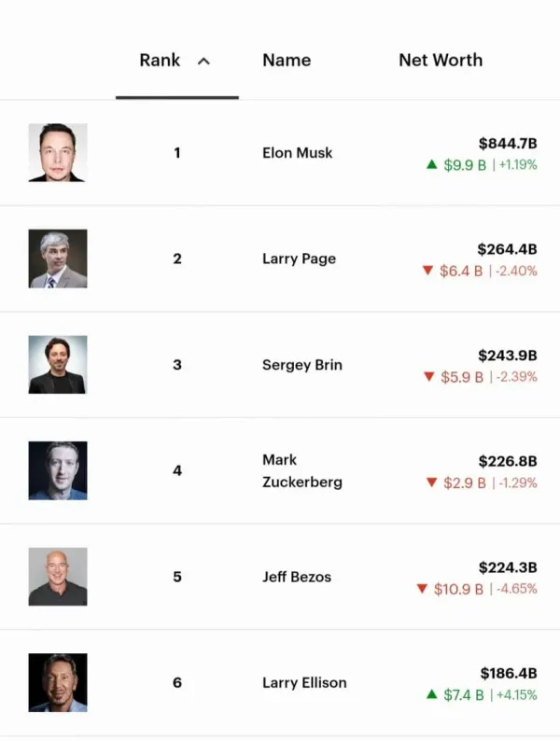Click the $844.7B net worth value
560x741 pixels.
507,143
